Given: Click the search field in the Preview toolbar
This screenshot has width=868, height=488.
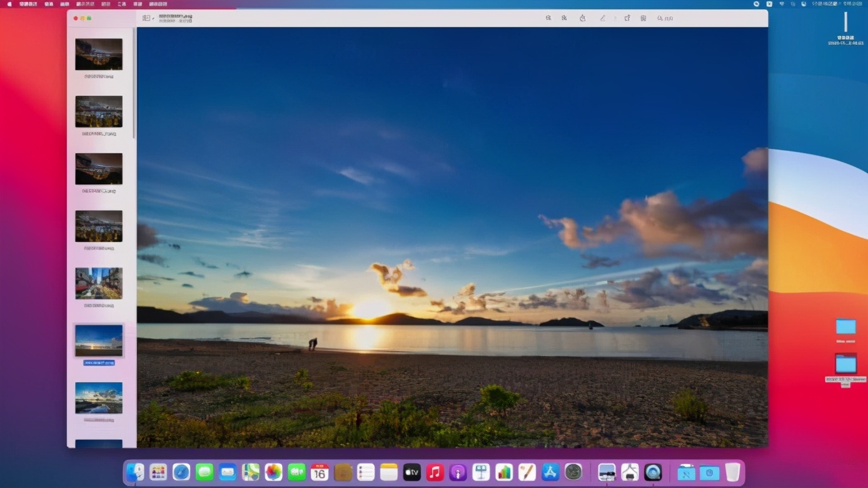Looking at the screenshot, I should [665, 18].
